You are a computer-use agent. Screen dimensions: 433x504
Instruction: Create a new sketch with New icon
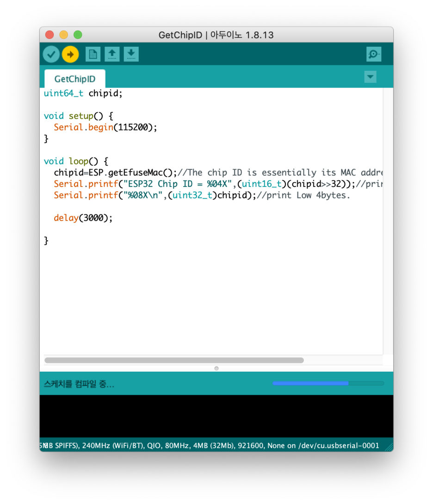[93, 54]
